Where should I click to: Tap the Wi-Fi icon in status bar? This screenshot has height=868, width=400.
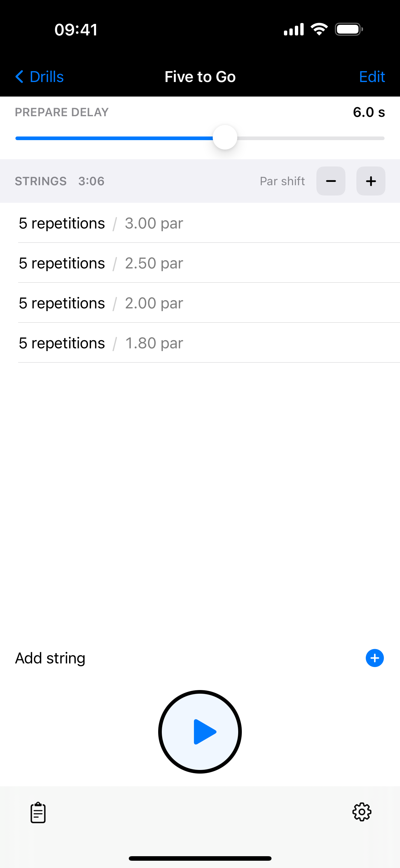319,29
